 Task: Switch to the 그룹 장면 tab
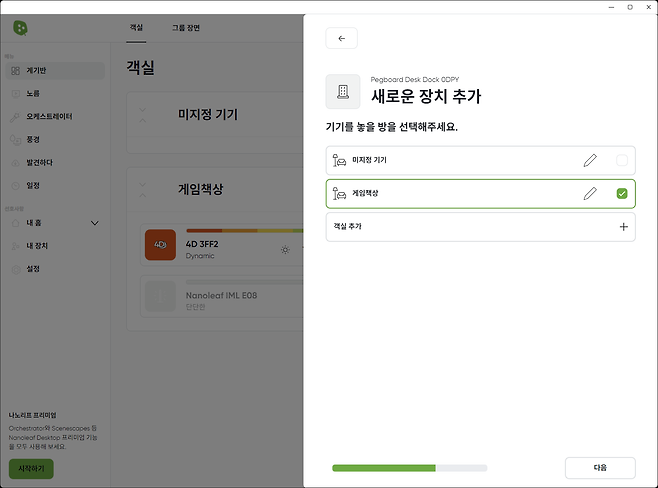pos(185,28)
